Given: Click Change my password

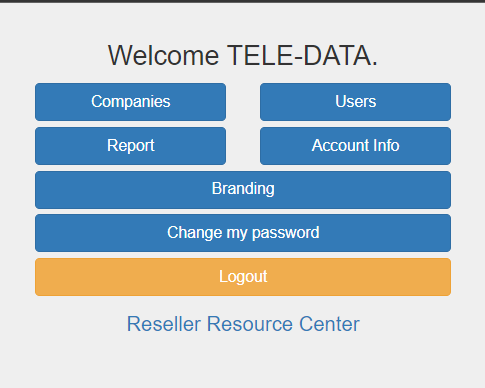Looking at the screenshot, I should tap(243, 233).
